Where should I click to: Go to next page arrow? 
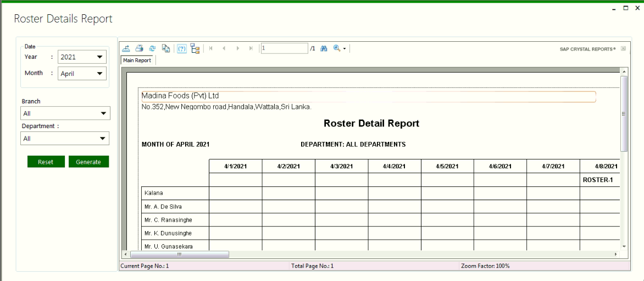[x=238, y=48]
